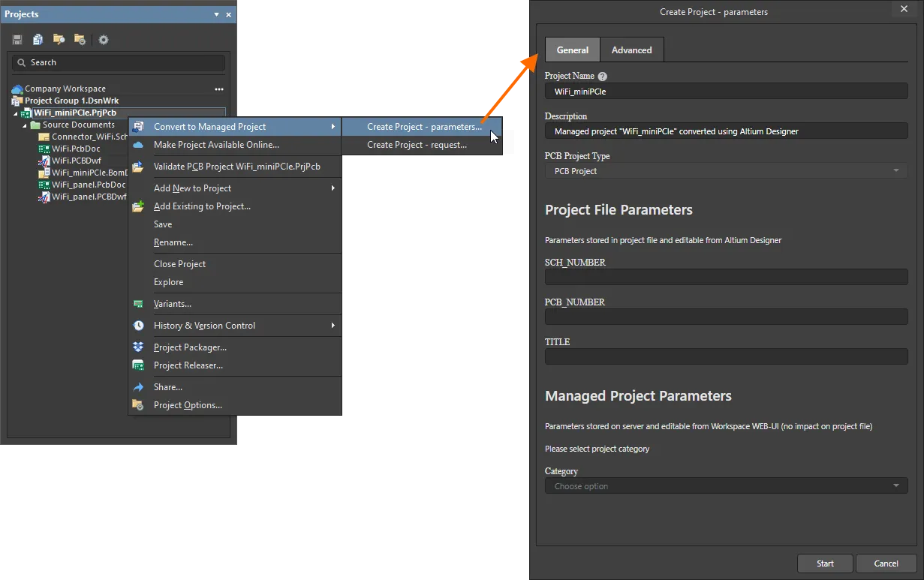Click the Variants icon in the context menu

click(138, 304)
